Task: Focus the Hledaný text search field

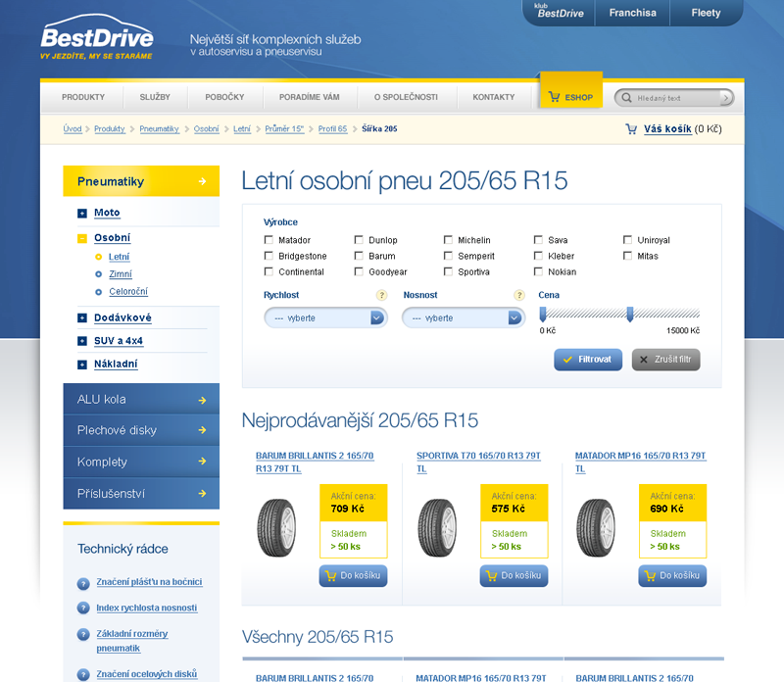Action: [x=674, y=98]
